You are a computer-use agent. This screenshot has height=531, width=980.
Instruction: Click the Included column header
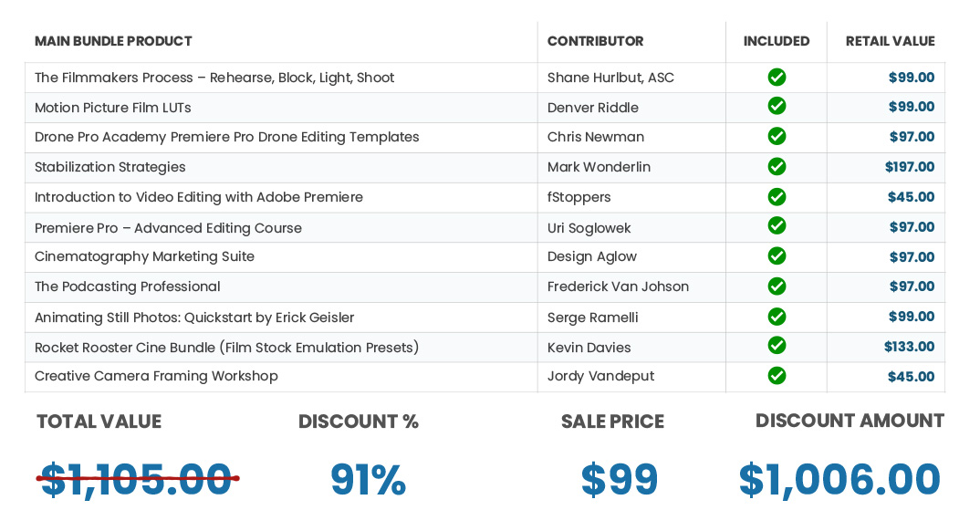pos(777,41)
